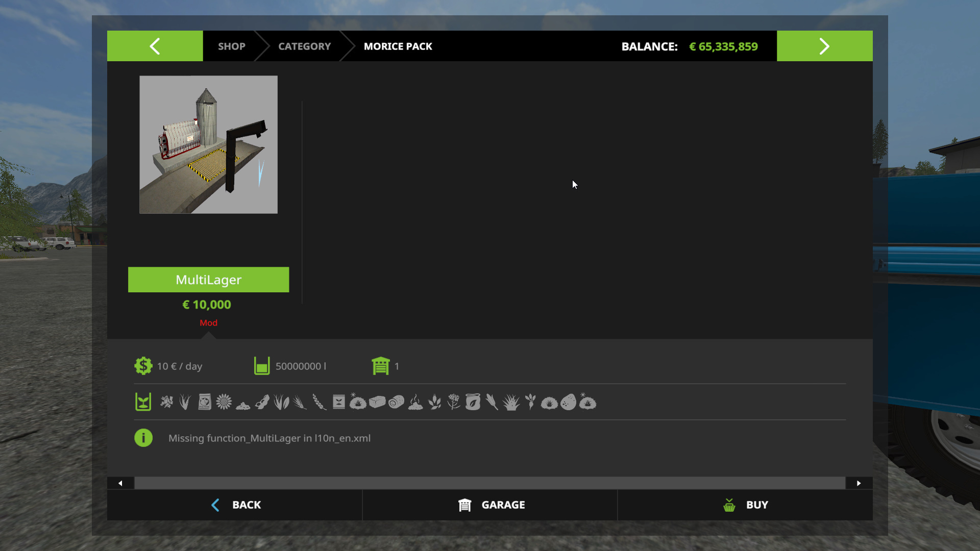Click the green daily upkeep cost icon
The image size is (980, 551).
pos(143,366)
